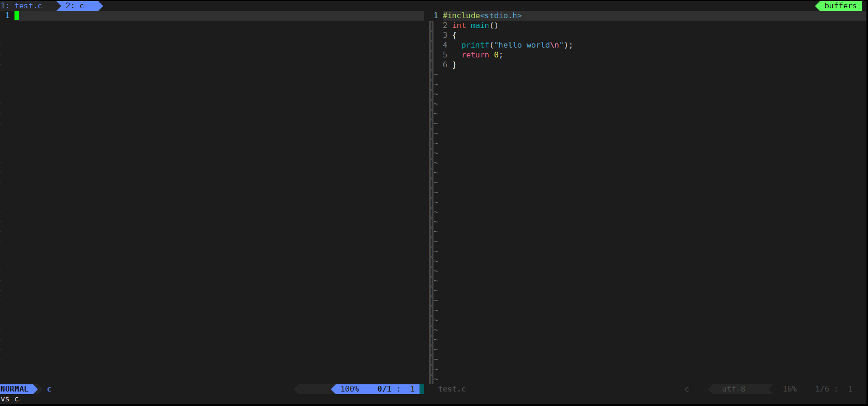868x406 pixels.
Task: Click the 16% position indicator
Action: click(x=789, y=389)
